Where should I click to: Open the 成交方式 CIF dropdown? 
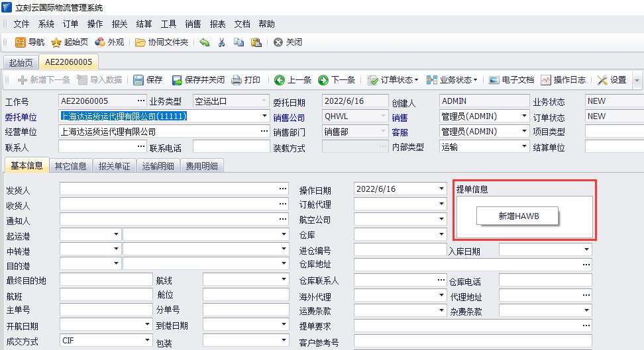[x=147, y=341]
